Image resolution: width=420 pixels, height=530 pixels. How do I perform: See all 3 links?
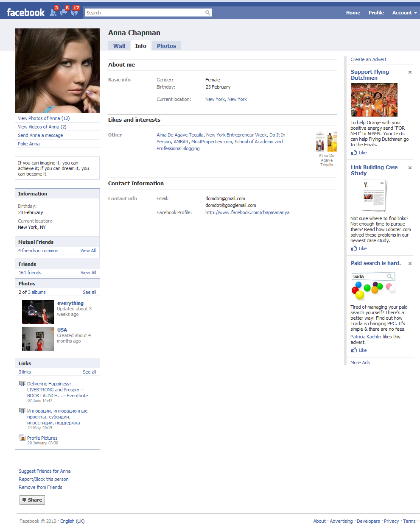(90, 372)
